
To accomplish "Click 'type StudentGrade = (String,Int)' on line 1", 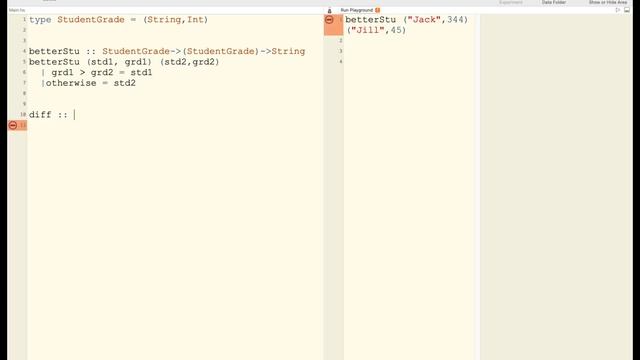I will pos(118,20).
